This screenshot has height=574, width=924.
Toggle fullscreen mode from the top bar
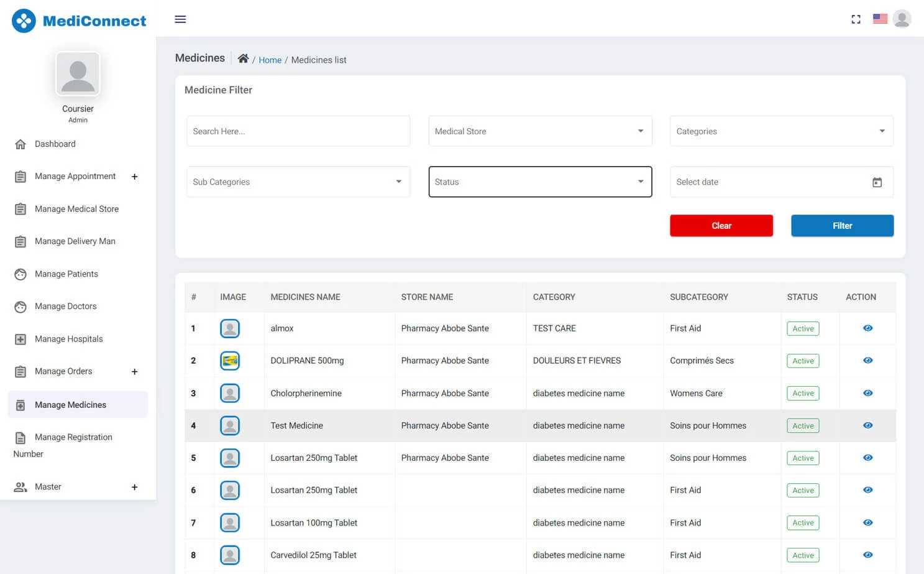click(x=856, y=19)
